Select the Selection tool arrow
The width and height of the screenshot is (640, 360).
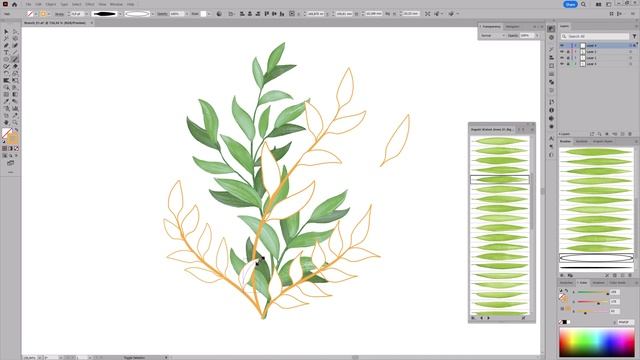point(6,31)
